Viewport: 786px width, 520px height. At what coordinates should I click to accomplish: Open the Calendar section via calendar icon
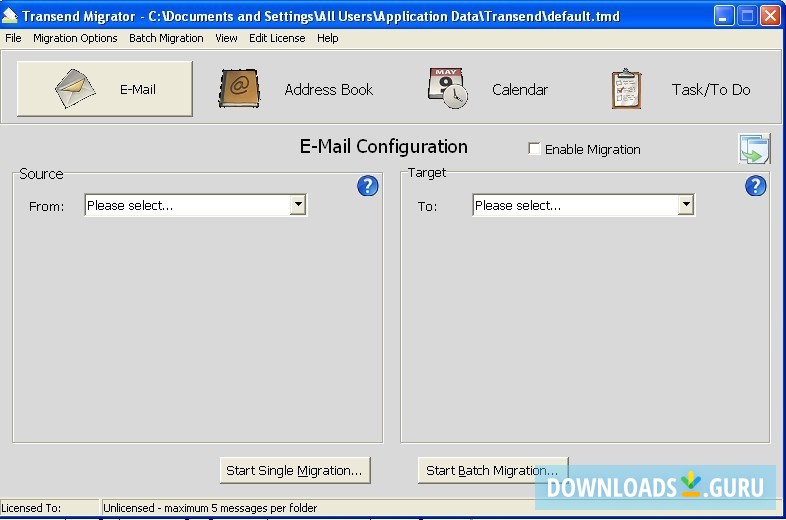point(448,88)
